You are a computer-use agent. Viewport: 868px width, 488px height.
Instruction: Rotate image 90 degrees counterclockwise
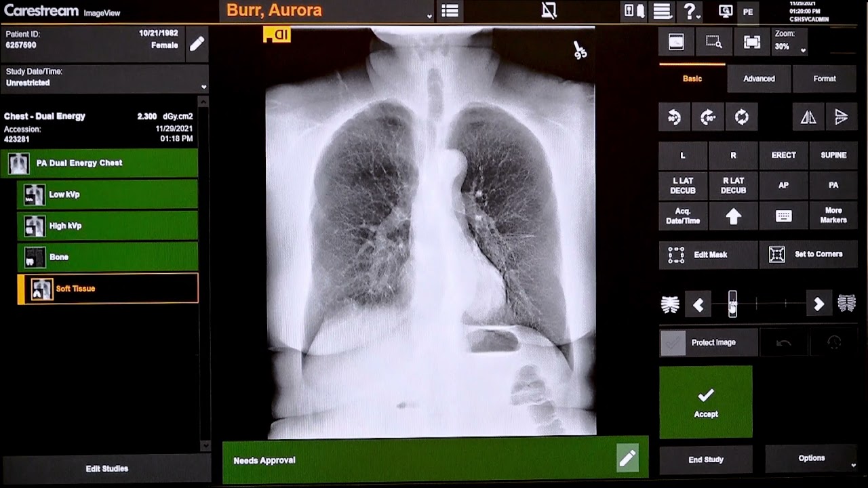(x=674, y=117)
